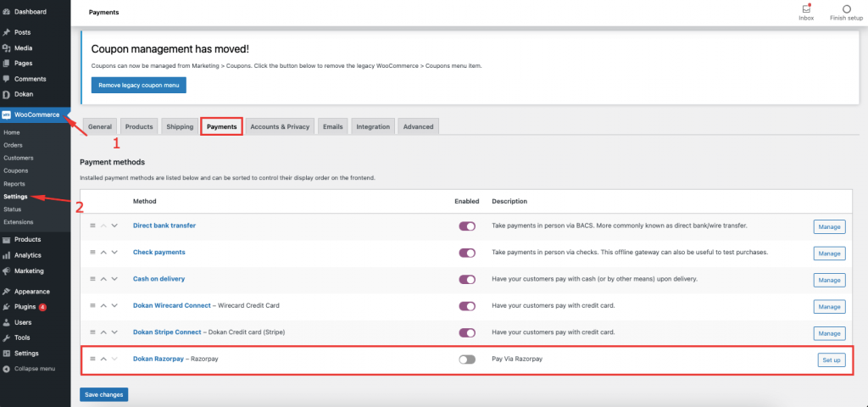
Task: Select the Payments settings tab
Action: pyautogui.click(x=222, y=127)
